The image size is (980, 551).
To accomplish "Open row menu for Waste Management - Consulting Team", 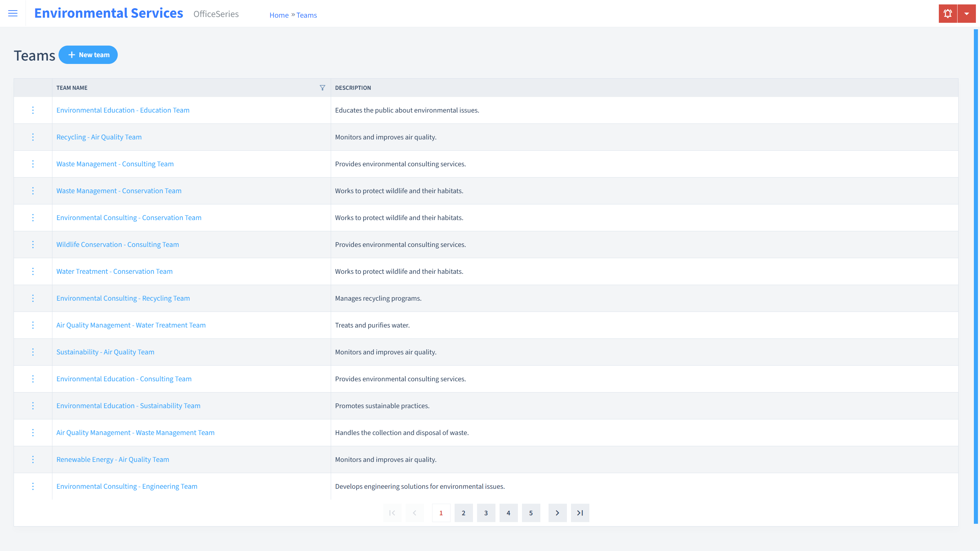I will tap(33, 164).
